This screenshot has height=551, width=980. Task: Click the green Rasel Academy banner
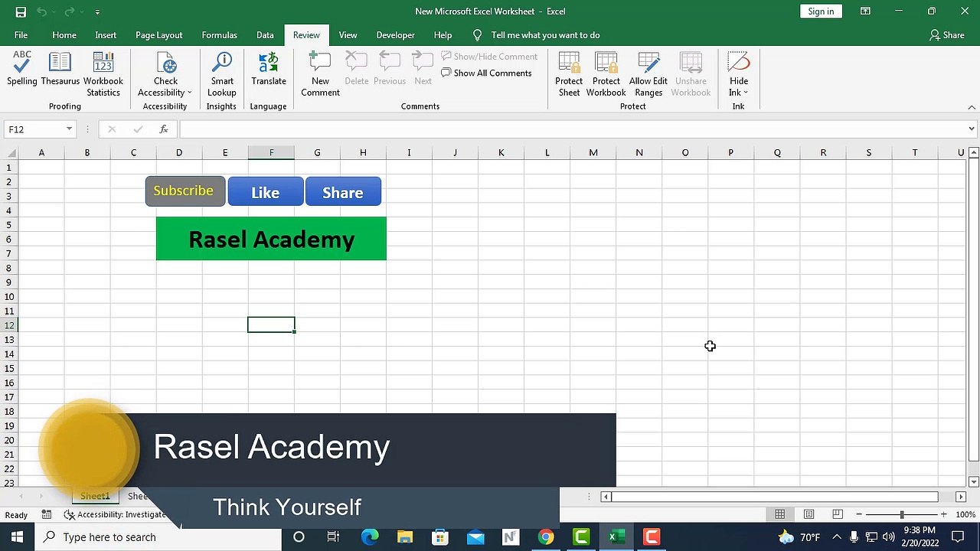pyautogui.click(x=271, y=239)
